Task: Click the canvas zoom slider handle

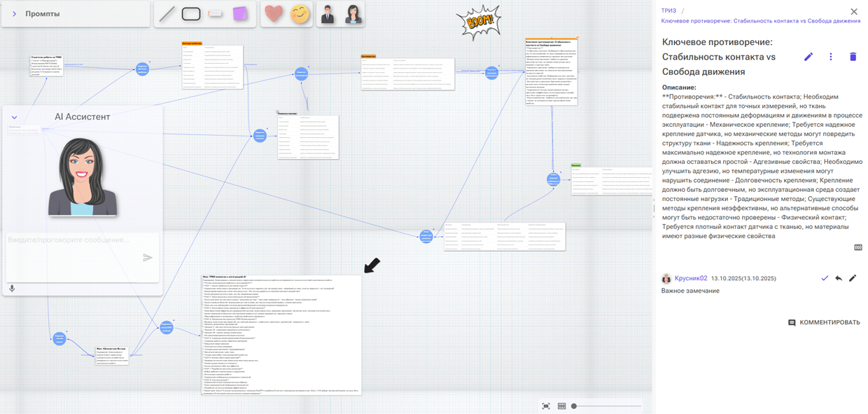Action: click(x=574, y=406)
